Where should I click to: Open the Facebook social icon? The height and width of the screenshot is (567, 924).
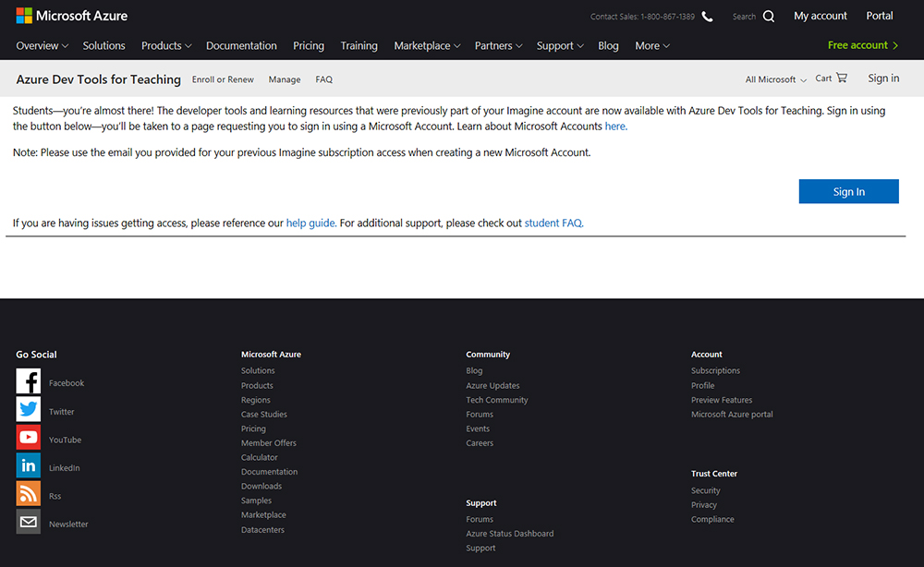[29, 381]
